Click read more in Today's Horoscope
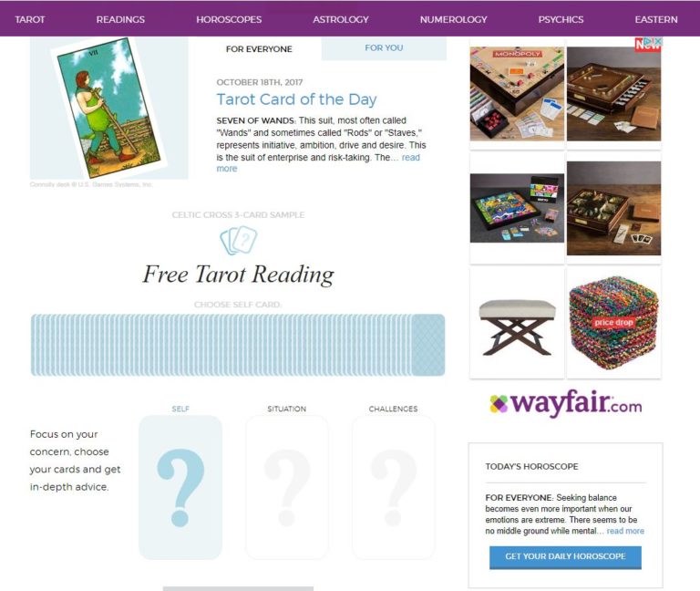700x591 pixels. [x=625, y=531]
